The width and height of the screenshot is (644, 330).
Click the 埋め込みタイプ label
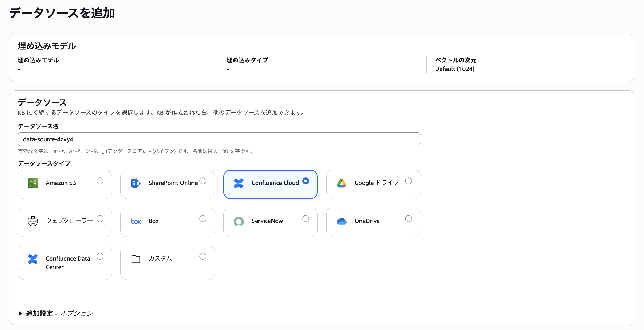click(x=247, y=60)
